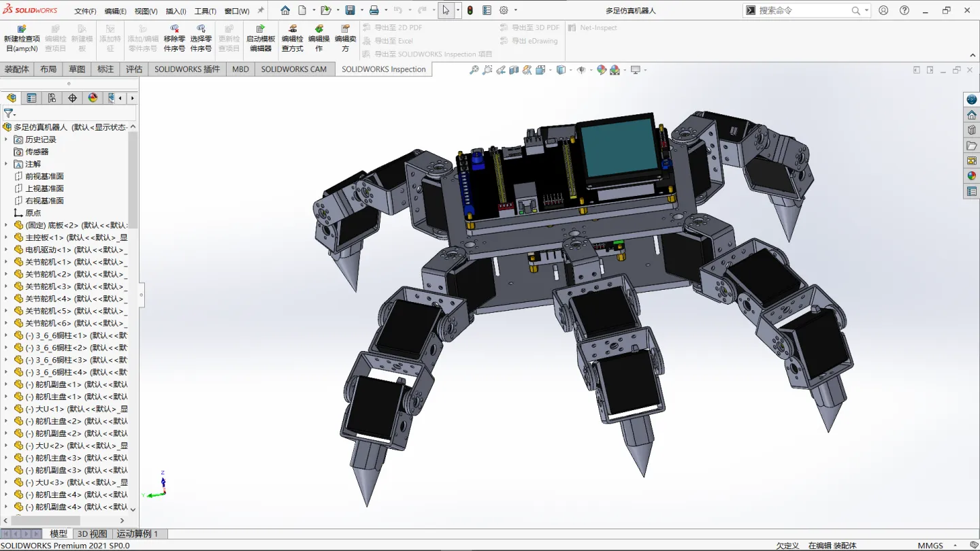Open the 文件(F) menu

(85, 11)
